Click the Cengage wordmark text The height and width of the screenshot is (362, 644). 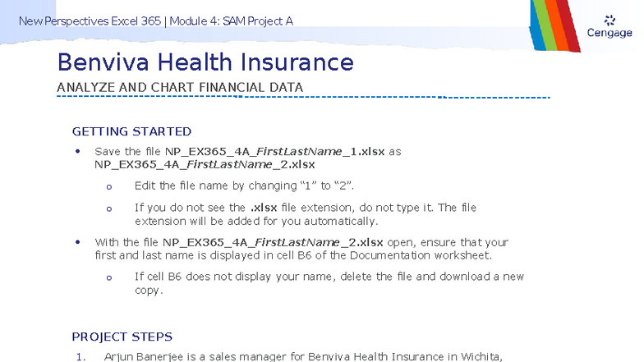(x=609, y=34)
